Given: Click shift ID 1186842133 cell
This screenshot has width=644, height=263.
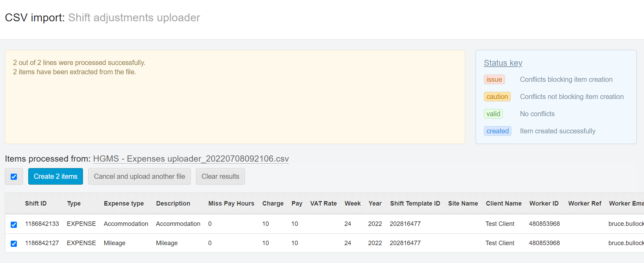Looking at the screenshot, I should coord(42,224).
